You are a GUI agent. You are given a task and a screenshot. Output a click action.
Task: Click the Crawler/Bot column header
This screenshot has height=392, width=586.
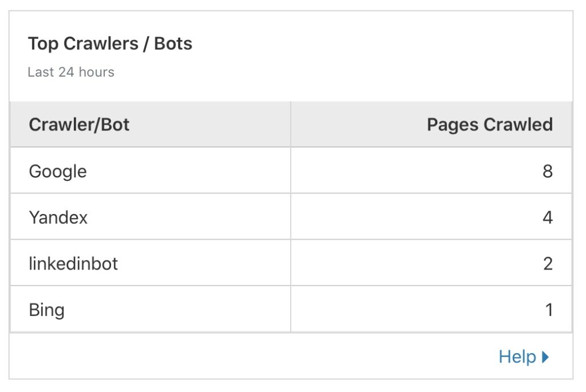[79, 124]
